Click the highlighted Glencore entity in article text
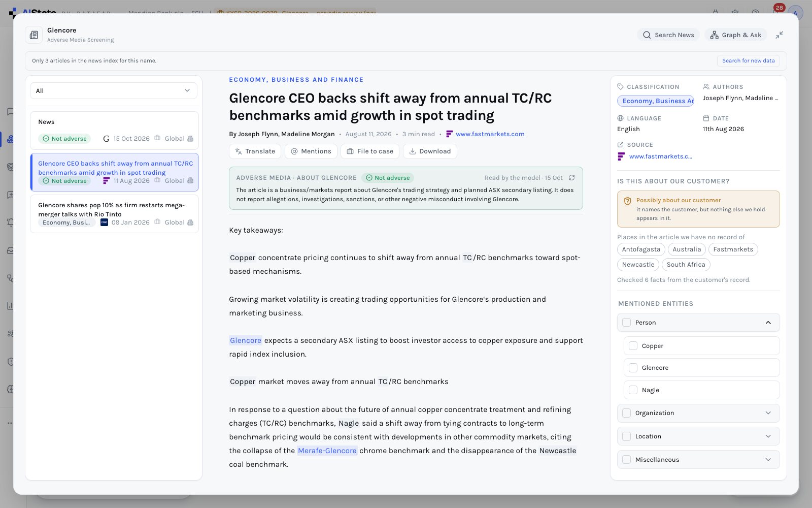 coord(246,340)
